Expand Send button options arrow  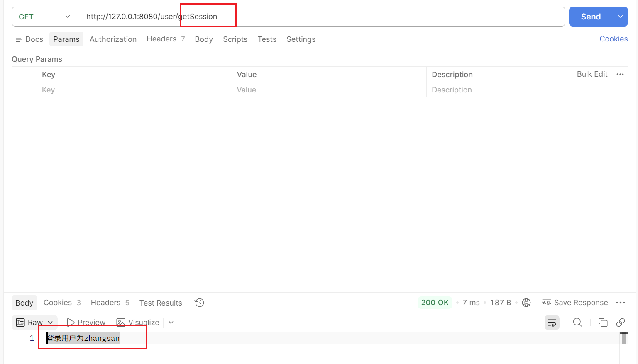pos(621,17)
